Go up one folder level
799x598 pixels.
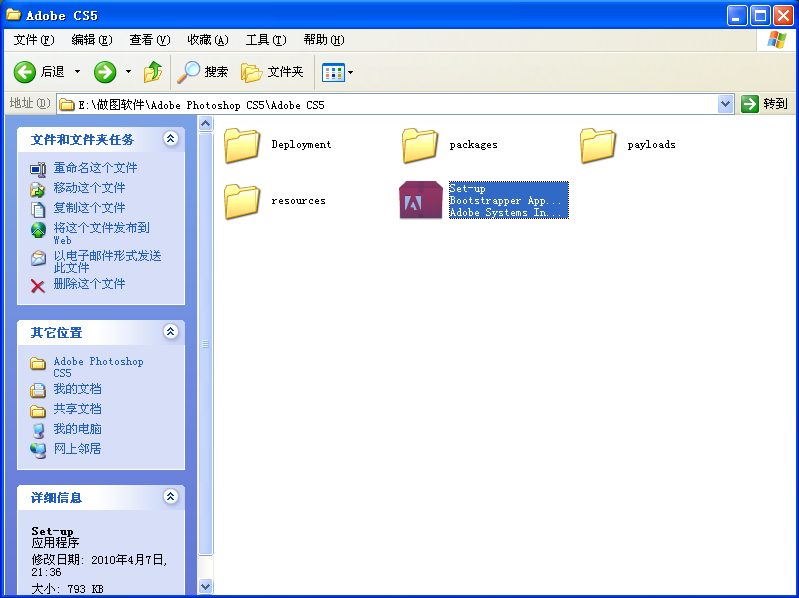pyautogui.click(x=152, y=72)
